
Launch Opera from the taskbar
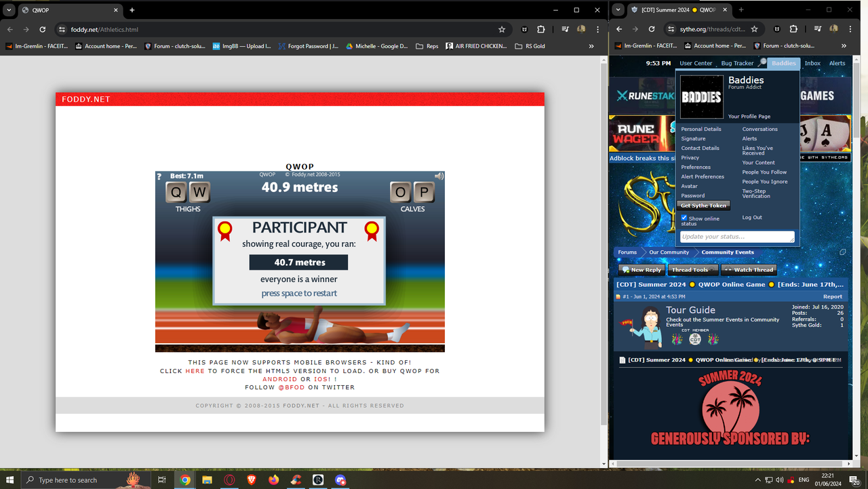pos(229,480)
